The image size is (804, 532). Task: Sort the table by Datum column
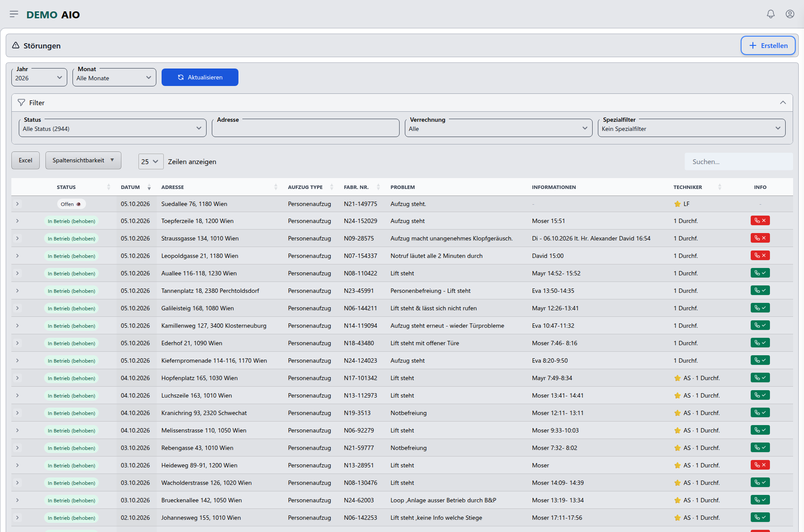(135, 187)
